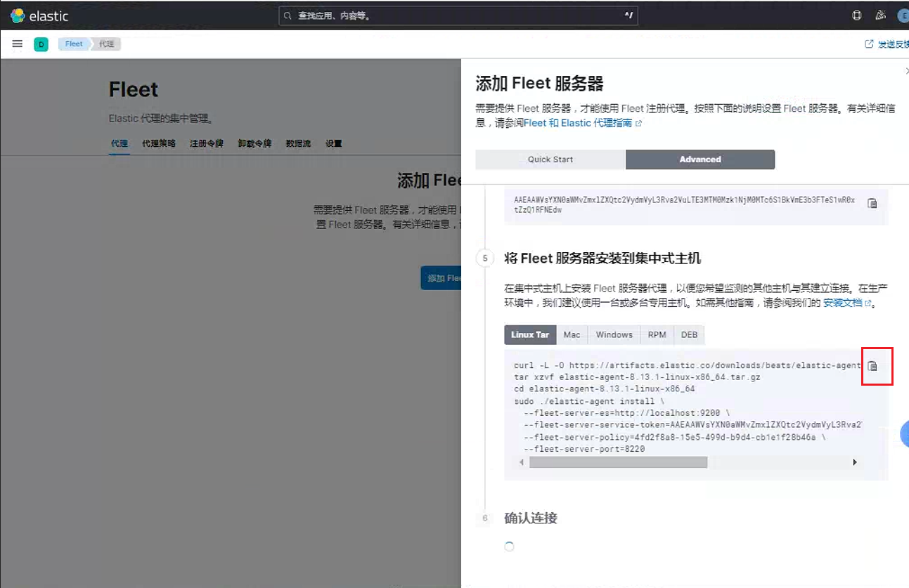Choose the RPM install option
Viewport: 909px width, 588px height.
(657, 334)
